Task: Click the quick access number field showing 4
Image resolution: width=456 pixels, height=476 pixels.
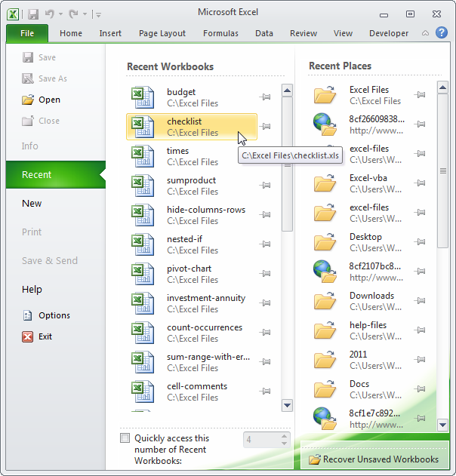Action: pos(262,440)
